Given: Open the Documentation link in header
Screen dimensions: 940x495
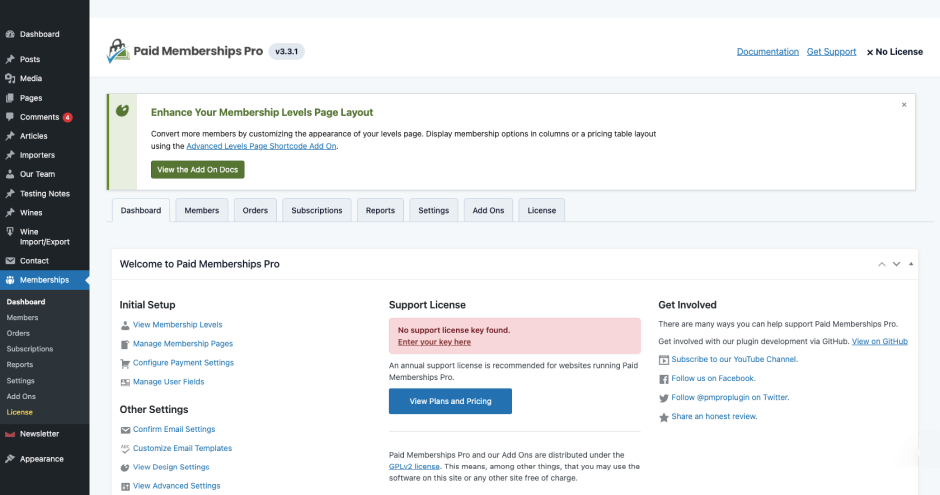Looking at the screenshot, I should [x=767, y=52].
